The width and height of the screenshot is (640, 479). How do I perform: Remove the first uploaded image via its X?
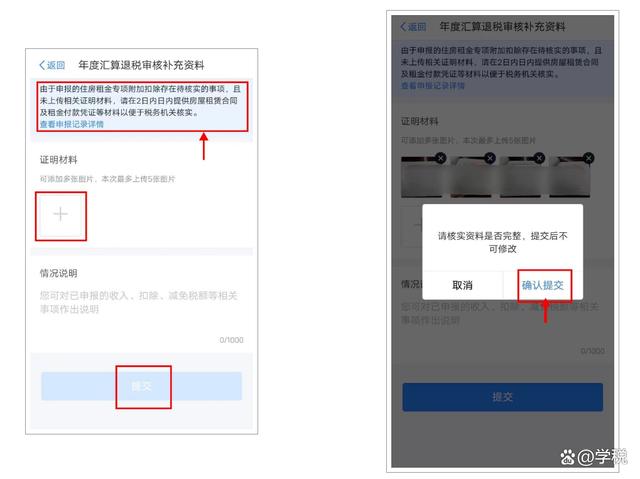pyautogui.click(x=440, y=158)
